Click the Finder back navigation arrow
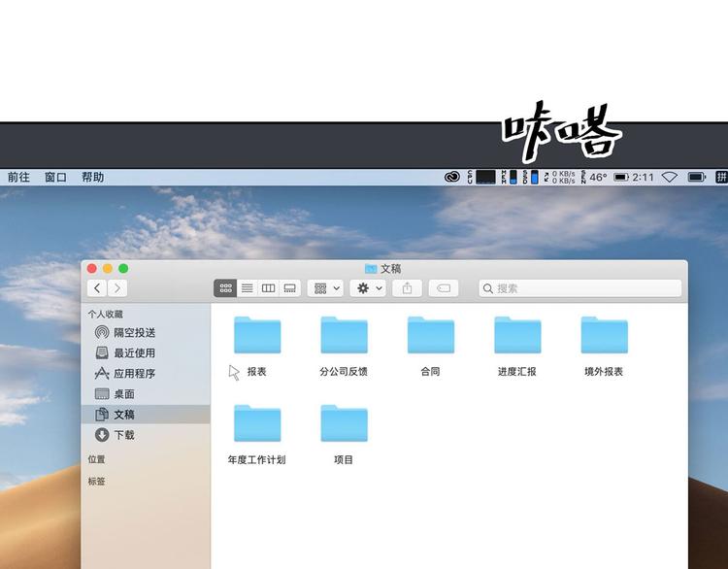728x569 pixels. 97,288
